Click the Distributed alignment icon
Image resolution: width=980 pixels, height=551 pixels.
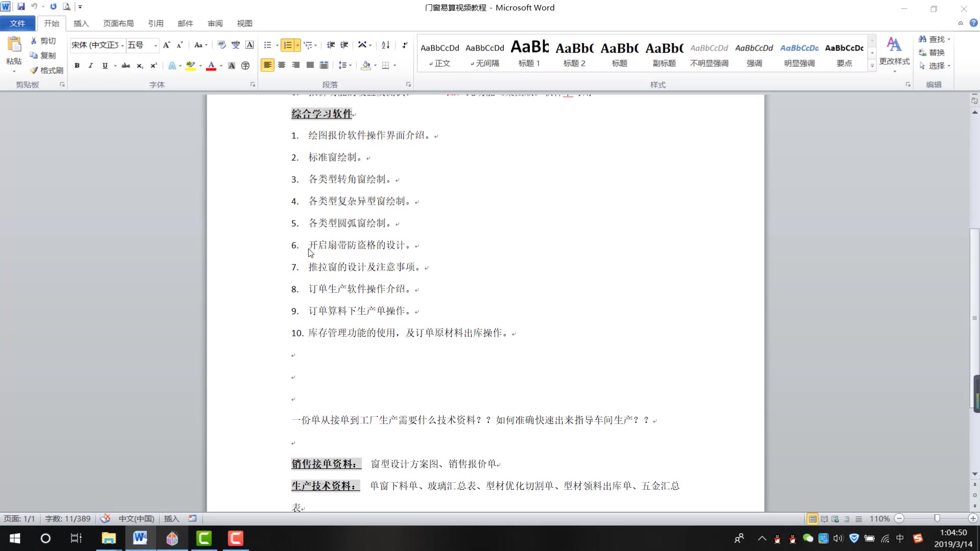click(x=324, y=65)
